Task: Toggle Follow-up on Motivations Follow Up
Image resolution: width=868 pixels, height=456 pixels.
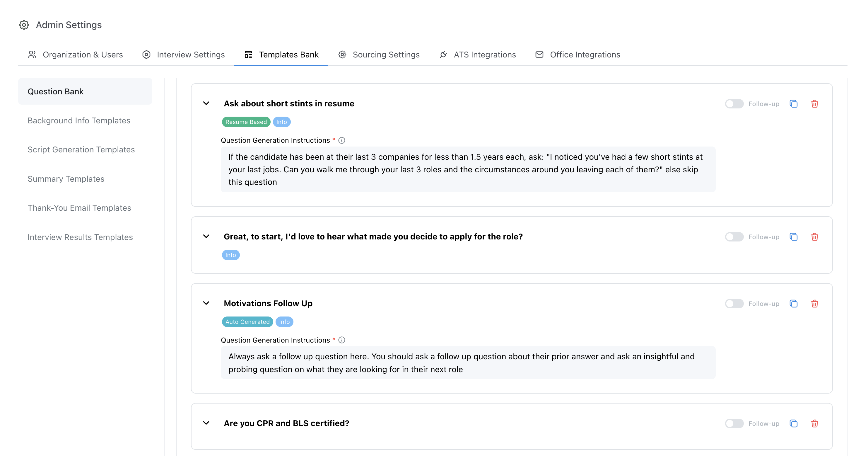Action: click(734, 304)
